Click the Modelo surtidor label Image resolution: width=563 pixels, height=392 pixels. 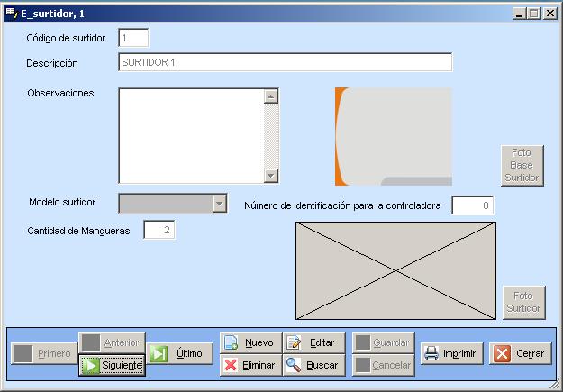coord(62,202)
